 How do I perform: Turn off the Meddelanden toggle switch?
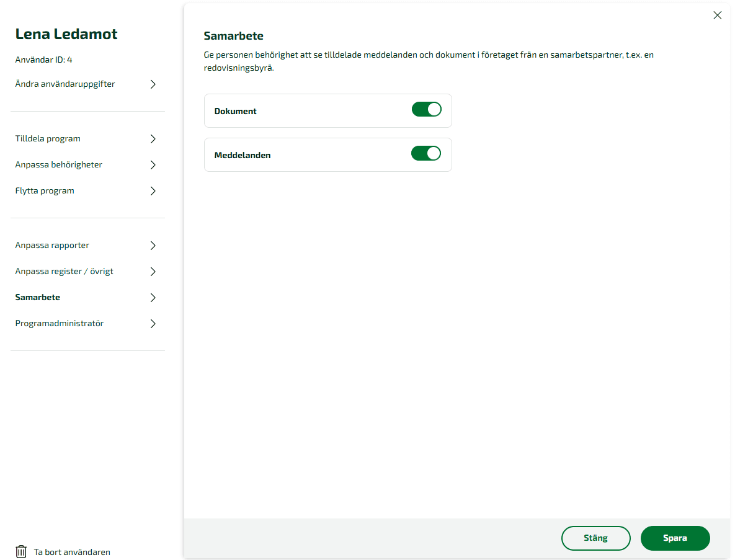coord(426,154)
